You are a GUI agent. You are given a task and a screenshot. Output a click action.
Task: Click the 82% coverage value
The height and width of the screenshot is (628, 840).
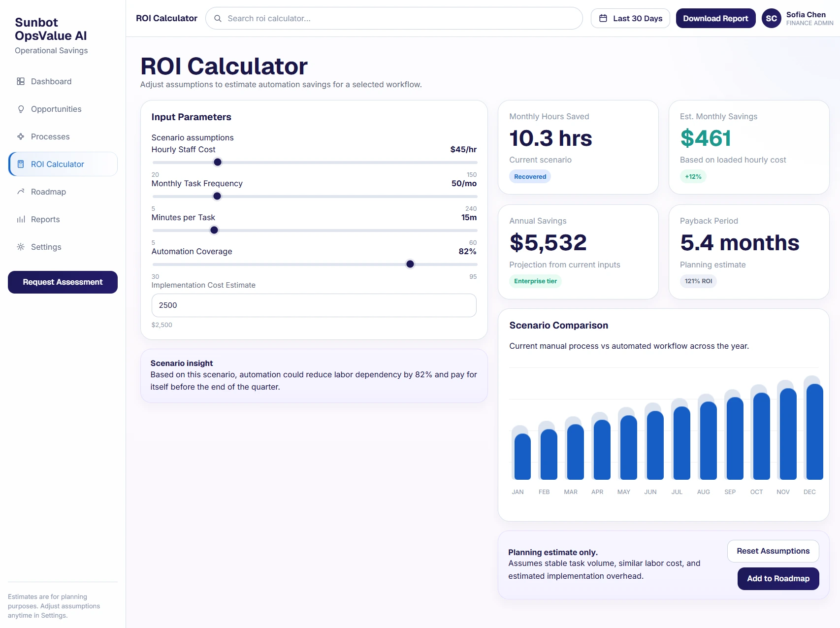pos(467,251)
